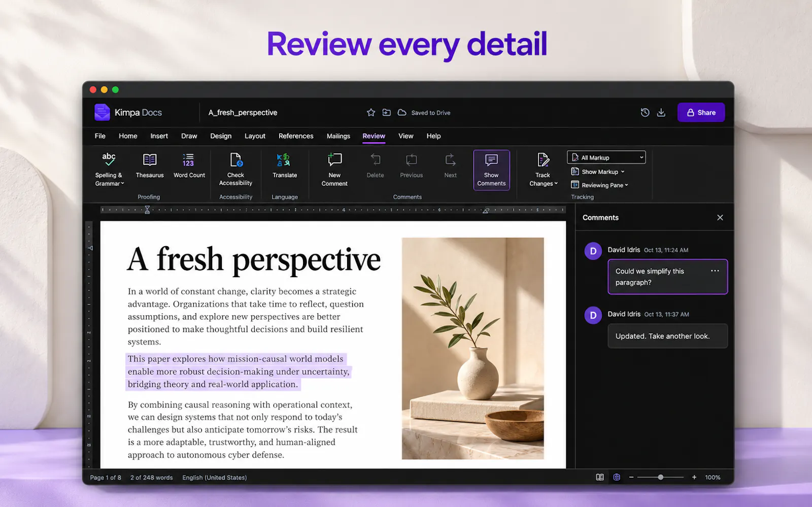
Task: Open Spelling & Grammar check
Action: (x=109, y=170)
